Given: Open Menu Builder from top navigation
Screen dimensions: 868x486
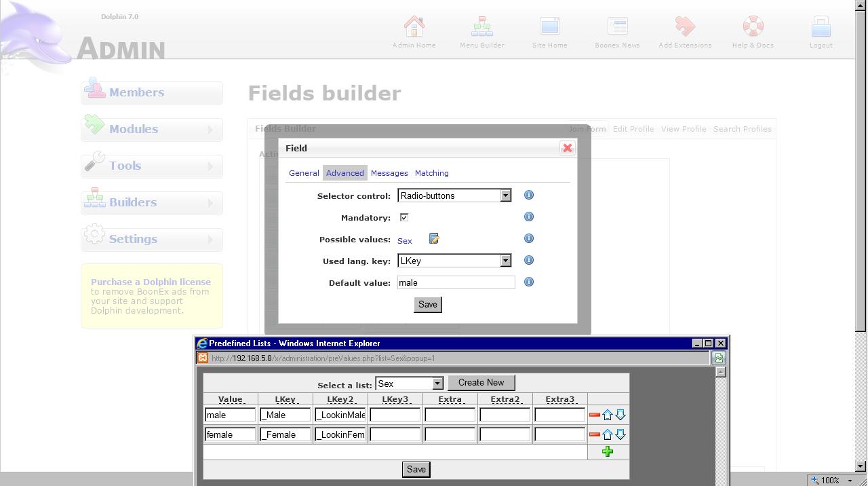Looking at the screenshot, I should point(481,33).
